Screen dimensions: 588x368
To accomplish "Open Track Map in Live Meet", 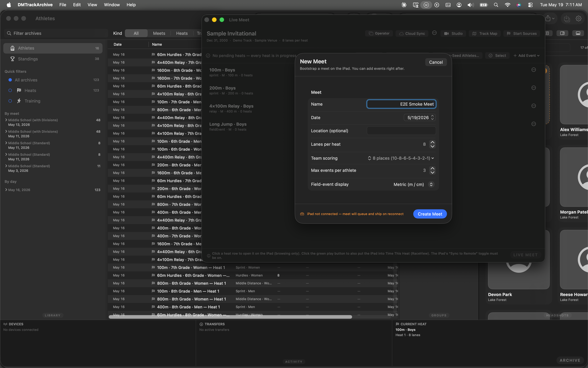I will pos(484,33).
